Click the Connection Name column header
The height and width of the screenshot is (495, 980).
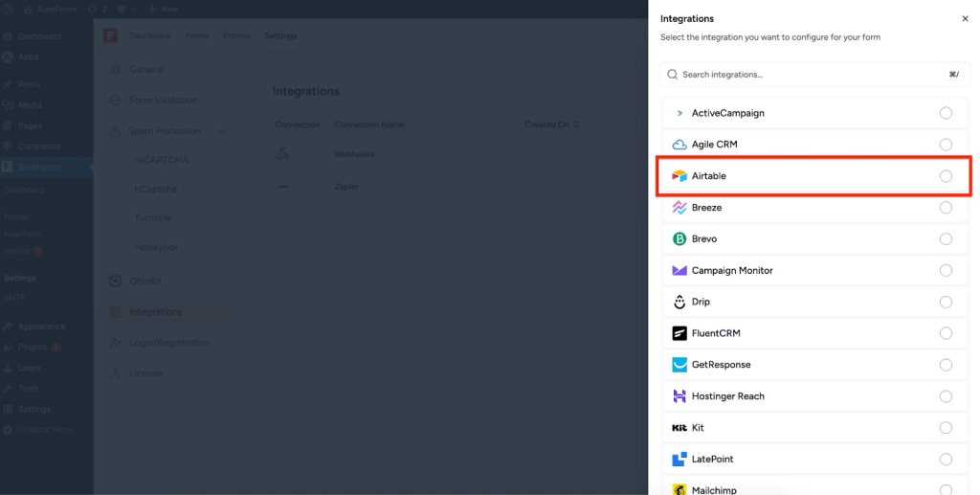pyautogui.click(x=368, y=124)
